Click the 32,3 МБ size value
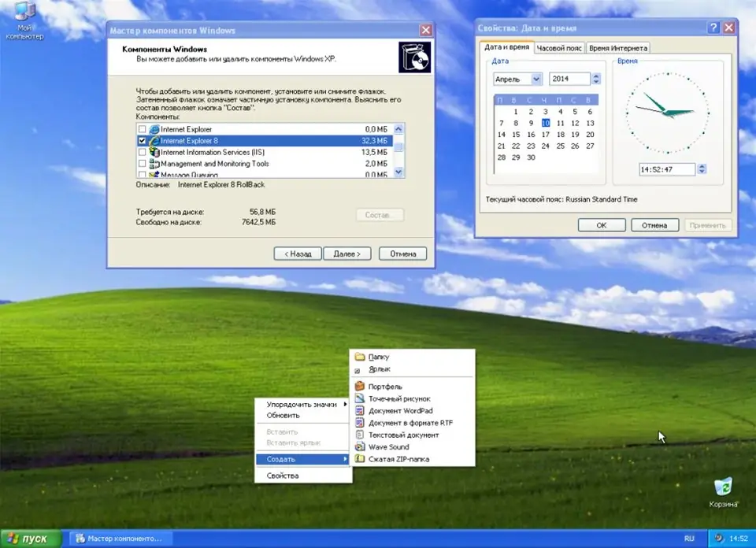Image resolution: width=756 pixels, height=548 pixels. coord(374,141)
